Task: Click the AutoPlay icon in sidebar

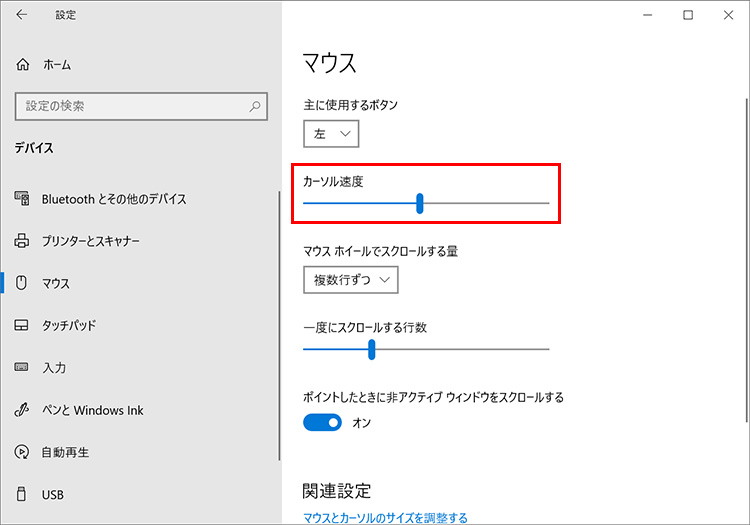Action: [x=23, y=452]
